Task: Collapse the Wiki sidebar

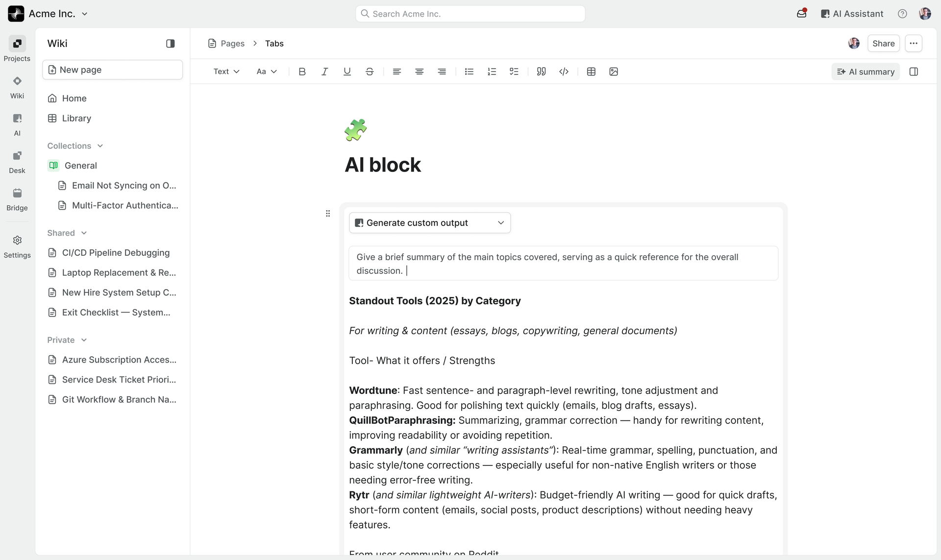Action: click(x=171, y=44)
